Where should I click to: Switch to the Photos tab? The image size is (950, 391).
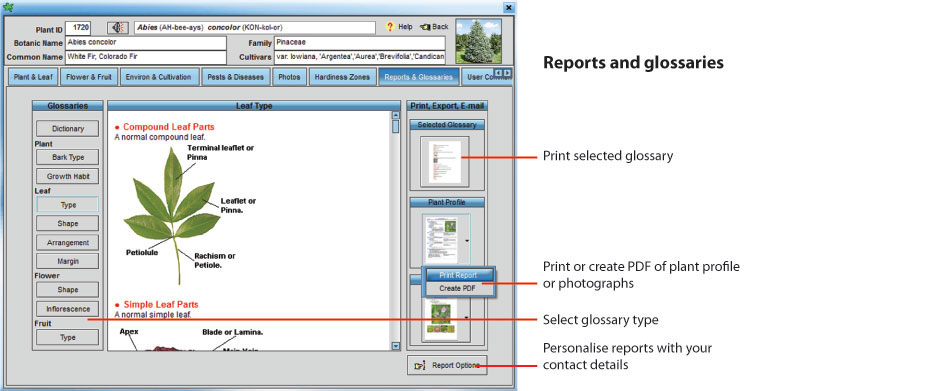290,77
